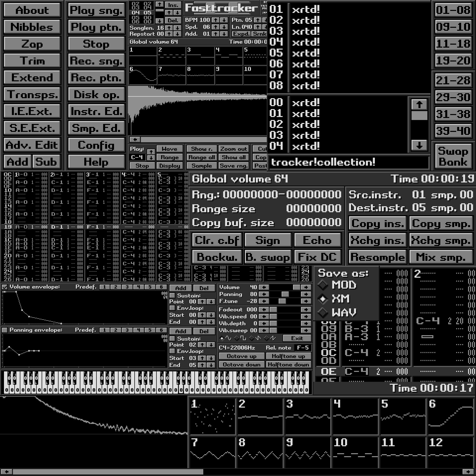Click the Fix DC button
The width and height of the screenshot is (476, 476).
coord(317,257)
